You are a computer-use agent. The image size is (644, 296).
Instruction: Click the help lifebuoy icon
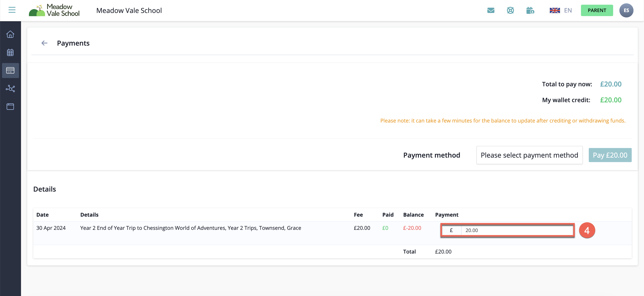pos(510,10)
